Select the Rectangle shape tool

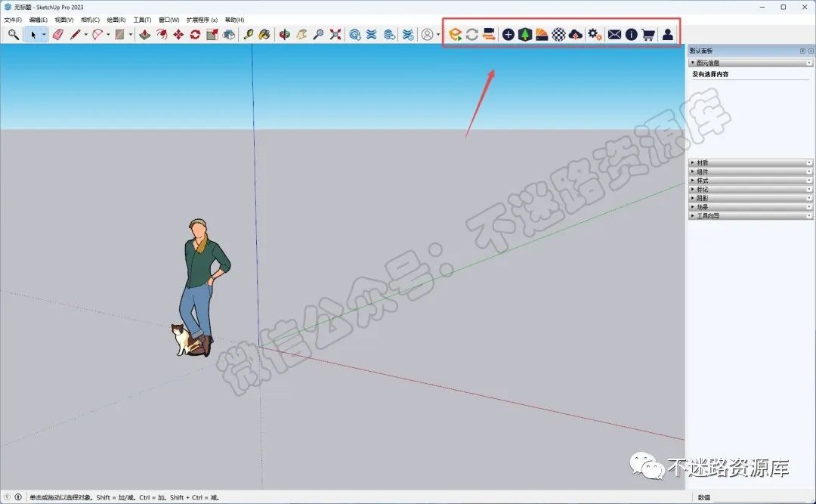tap(119, 34)
